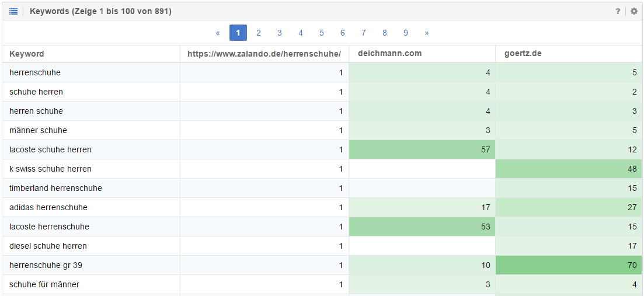Sort by the zalando.de herrenschuhe column
The width and height of the screenshot is (644, 296).
click(264, 54)
